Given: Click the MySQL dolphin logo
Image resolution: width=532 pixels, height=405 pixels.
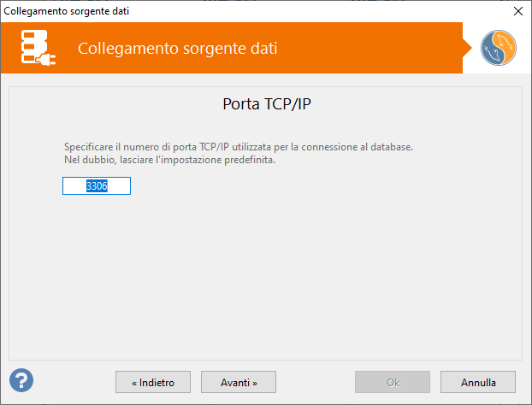Looking at the screenshot, I should pos(498,48).
